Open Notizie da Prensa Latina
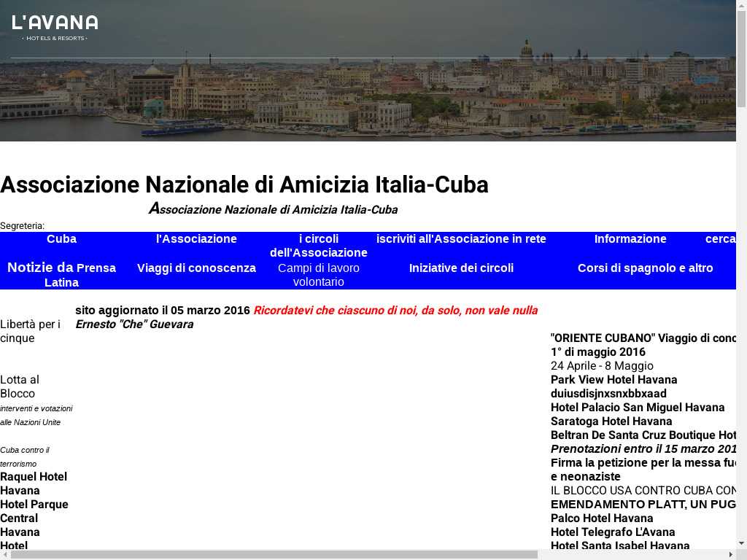Image resolution: width=747 pixels, height=560 pixels. (61, 275)
